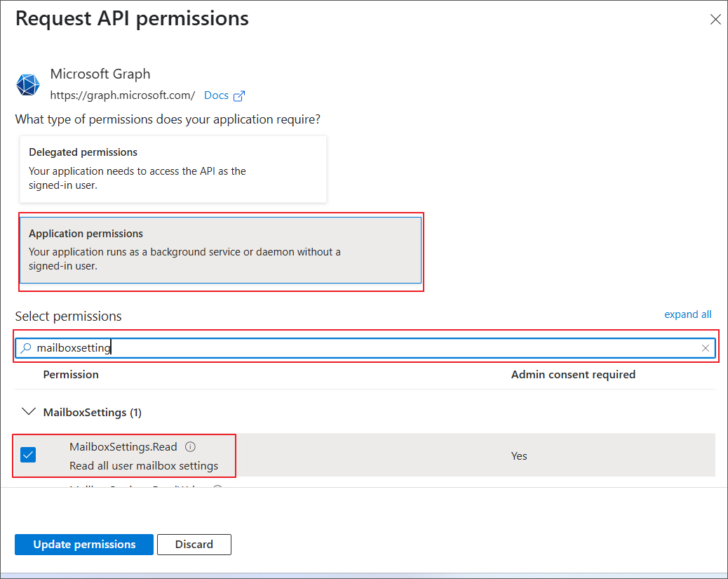The image size is (728, 579).
Task: Collapse the MailboxSettings group chevron
Action: click(28, 412)
